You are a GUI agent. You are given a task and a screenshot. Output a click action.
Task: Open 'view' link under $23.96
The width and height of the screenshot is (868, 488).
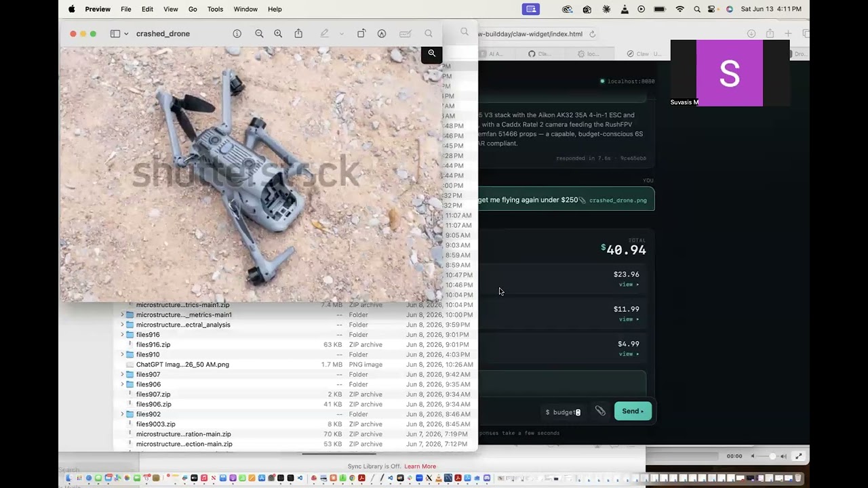tap(629, 285)
